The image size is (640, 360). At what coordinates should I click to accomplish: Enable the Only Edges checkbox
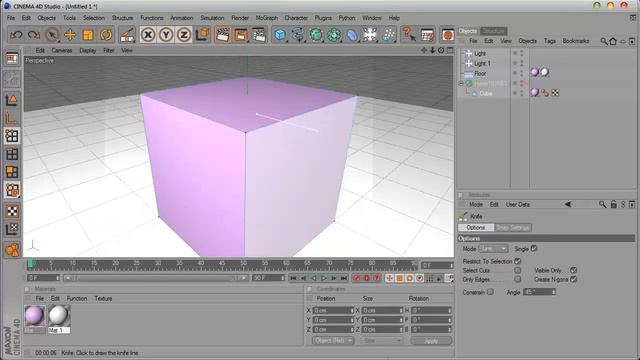click(x=518, y=280)
